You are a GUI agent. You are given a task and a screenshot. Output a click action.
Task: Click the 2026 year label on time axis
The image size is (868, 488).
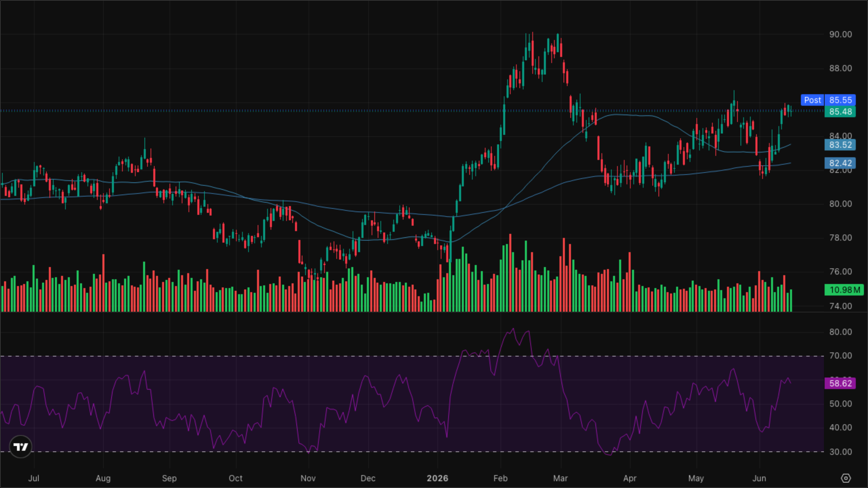437,478
